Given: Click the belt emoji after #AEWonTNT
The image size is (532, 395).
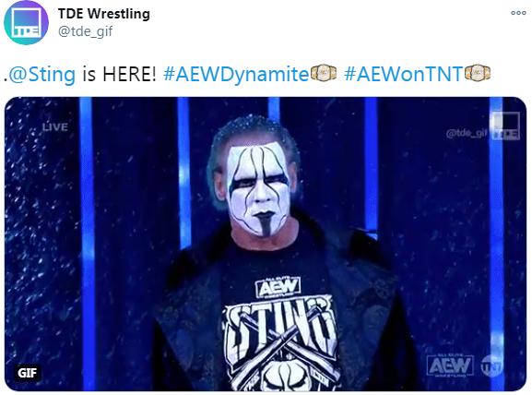Looking at the screenshot, I should click(x=478, y=73).
